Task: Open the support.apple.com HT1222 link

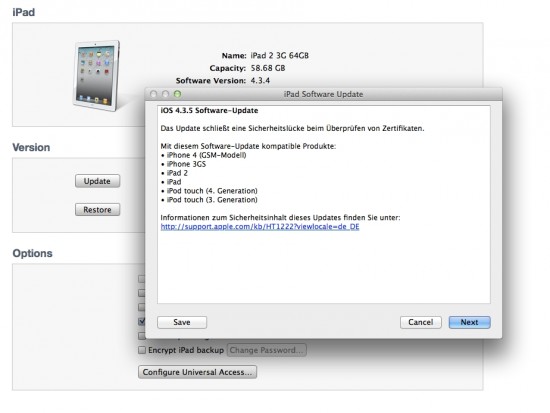Action: click(260, 227)
